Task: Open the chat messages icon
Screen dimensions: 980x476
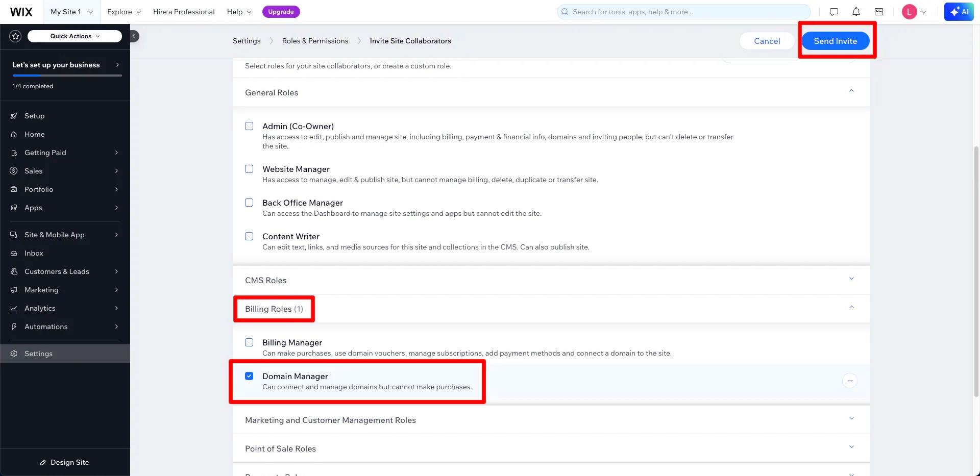Action: point(834,12)
